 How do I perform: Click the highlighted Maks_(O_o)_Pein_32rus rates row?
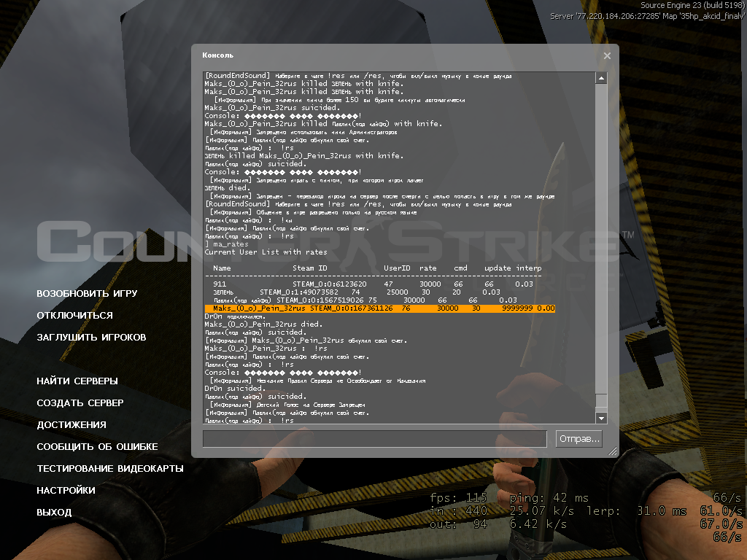coord(379,308)
